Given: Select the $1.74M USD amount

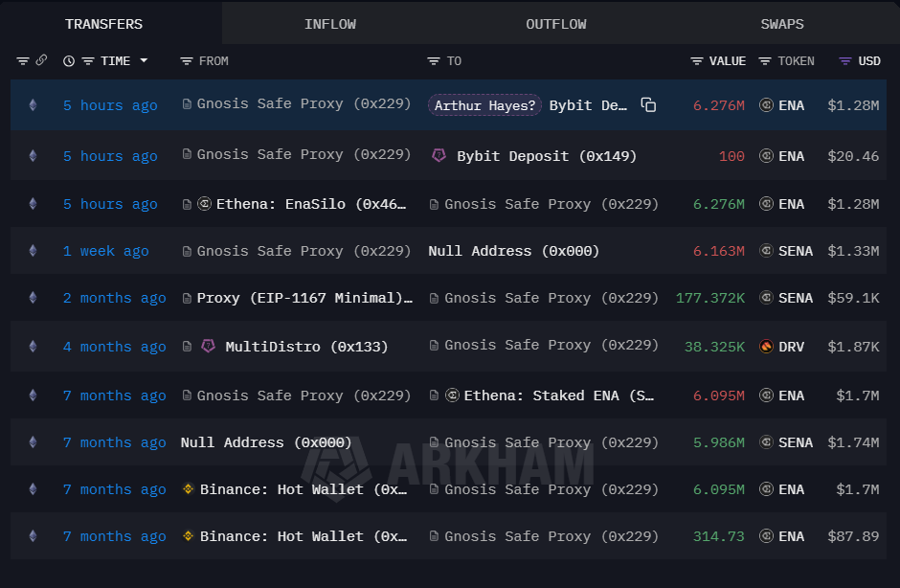Looking at the screenshot, I should pos(853,442).
